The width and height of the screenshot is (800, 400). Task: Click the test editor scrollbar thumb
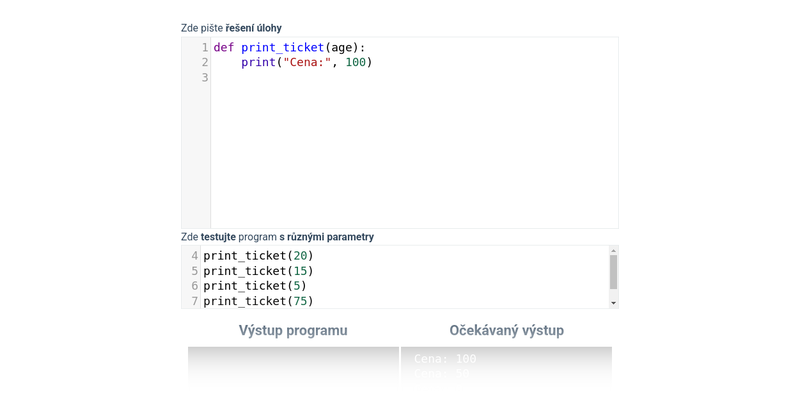[613, 271]
